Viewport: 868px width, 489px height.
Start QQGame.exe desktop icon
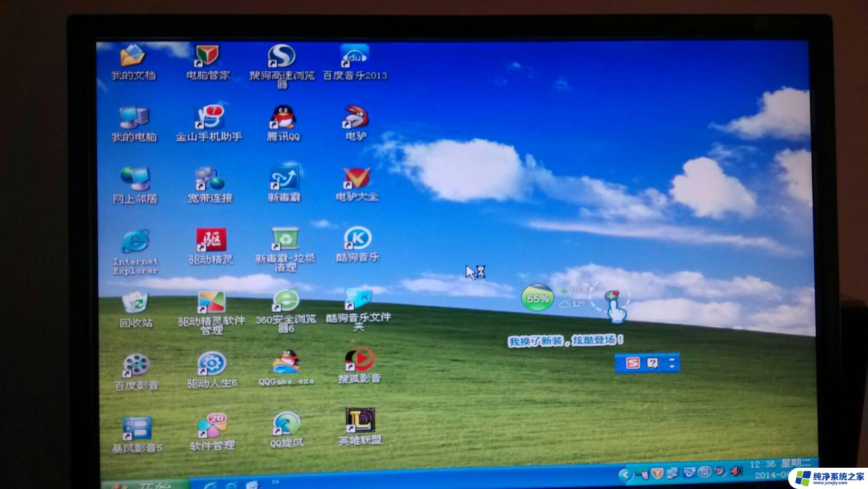tap(287, 368)
